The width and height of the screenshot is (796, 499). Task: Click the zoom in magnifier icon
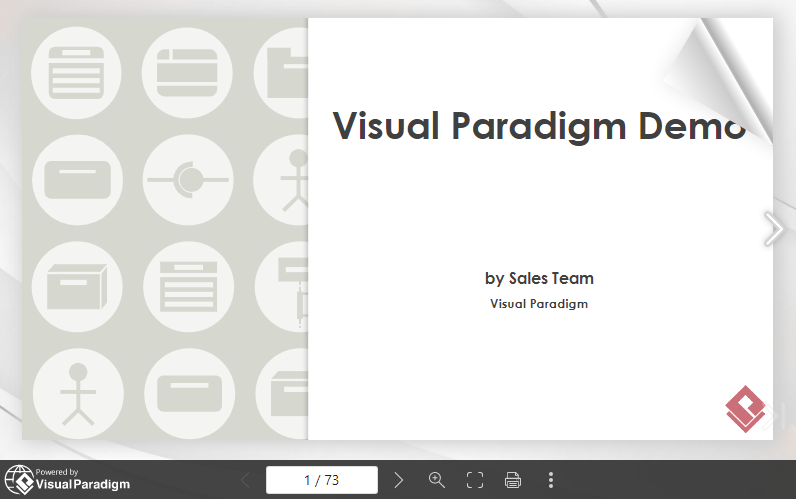coord(437,480)
